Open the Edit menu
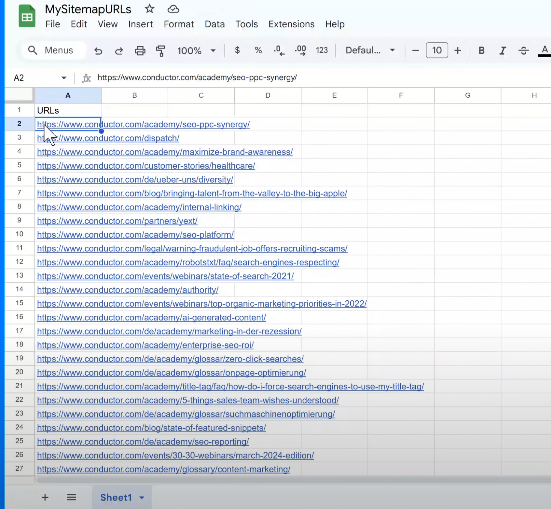Screen dimensions: 551x509 [79, 24]
